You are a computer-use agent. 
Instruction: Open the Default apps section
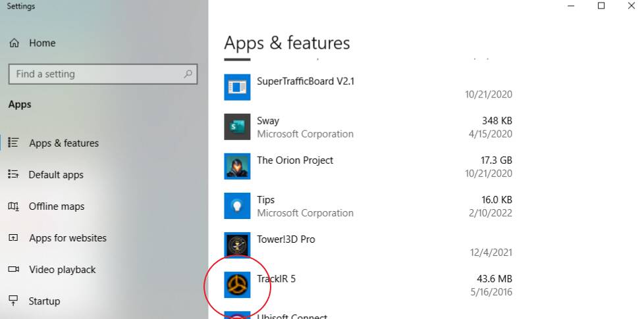(56, 175)
